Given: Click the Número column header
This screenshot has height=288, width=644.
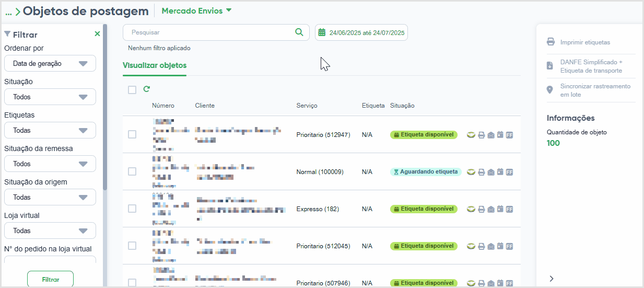Looking at the screenshot, I should click(163, 106).
